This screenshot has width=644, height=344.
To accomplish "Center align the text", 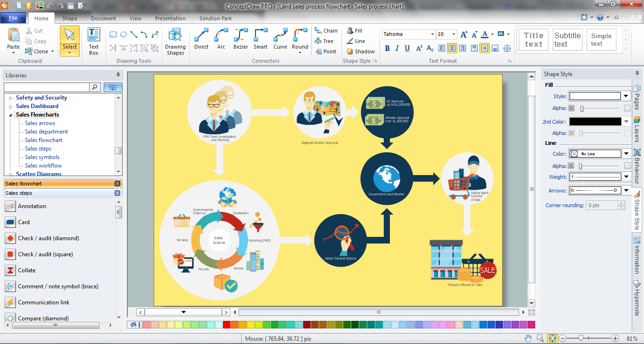I will (x=452, y=48).
